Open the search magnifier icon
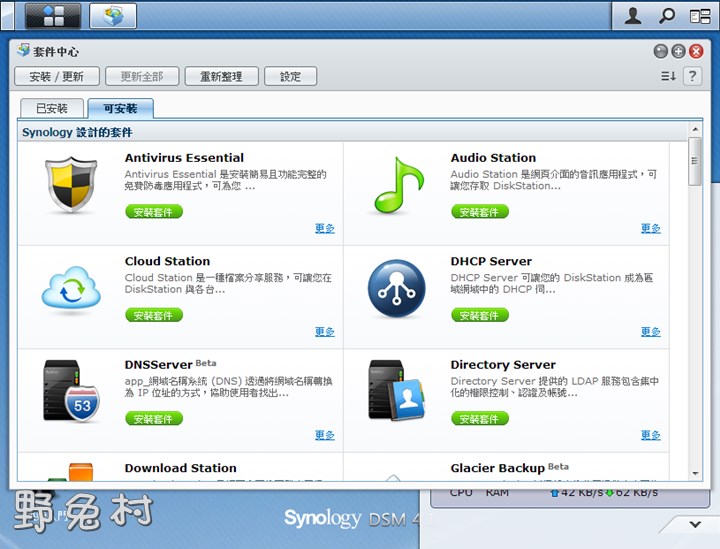 point(667,16)
